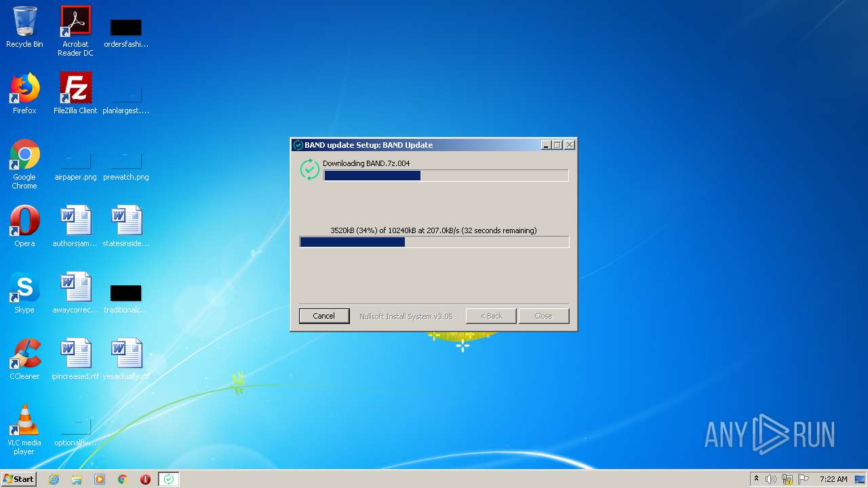
Task: Launch Google Chrome desktop shortcut
Action: tap(24, 164)
